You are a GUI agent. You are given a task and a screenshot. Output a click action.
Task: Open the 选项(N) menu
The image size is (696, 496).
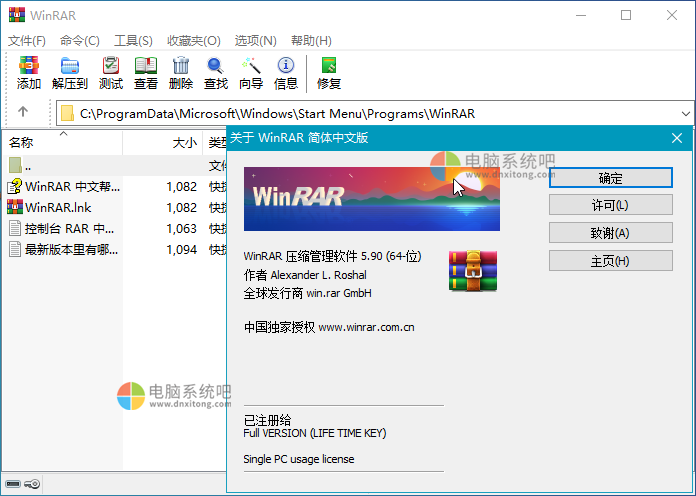tap(256, 41)
